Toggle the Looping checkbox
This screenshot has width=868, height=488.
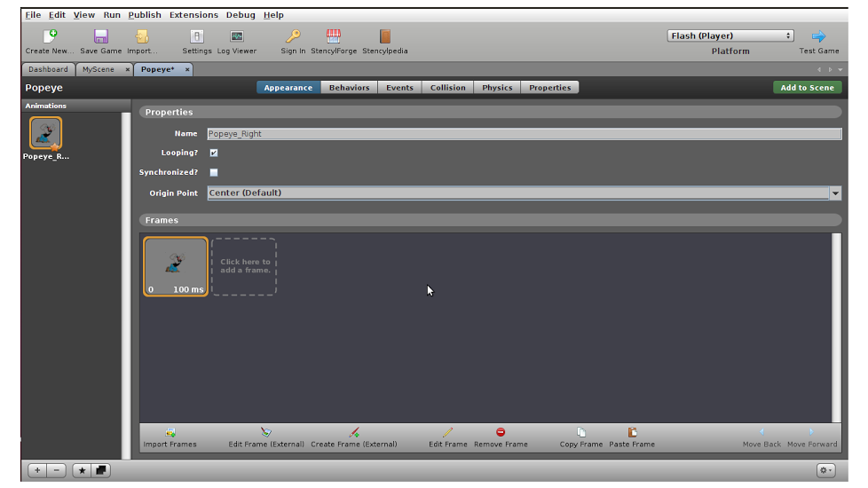(x=214, y=153)
